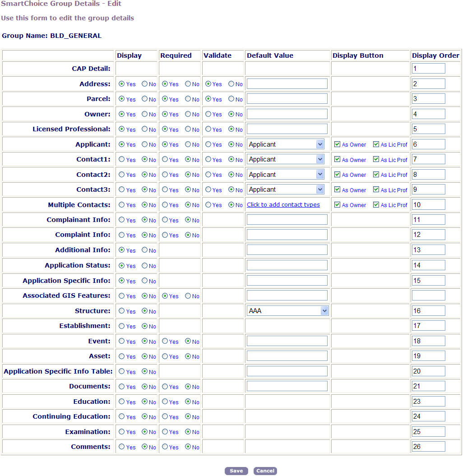Enable Yes for Comments Display
467x476 pixels.
[x=122, y=447]
